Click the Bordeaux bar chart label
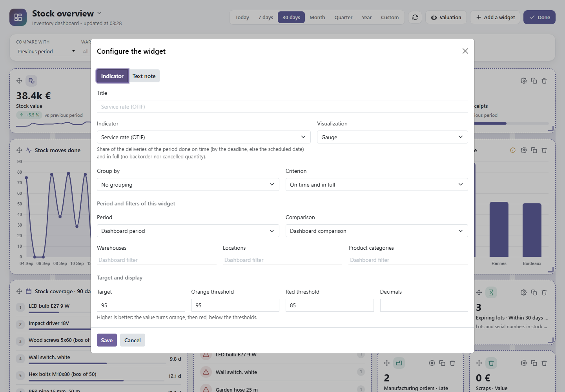 (x=532, y=263)
